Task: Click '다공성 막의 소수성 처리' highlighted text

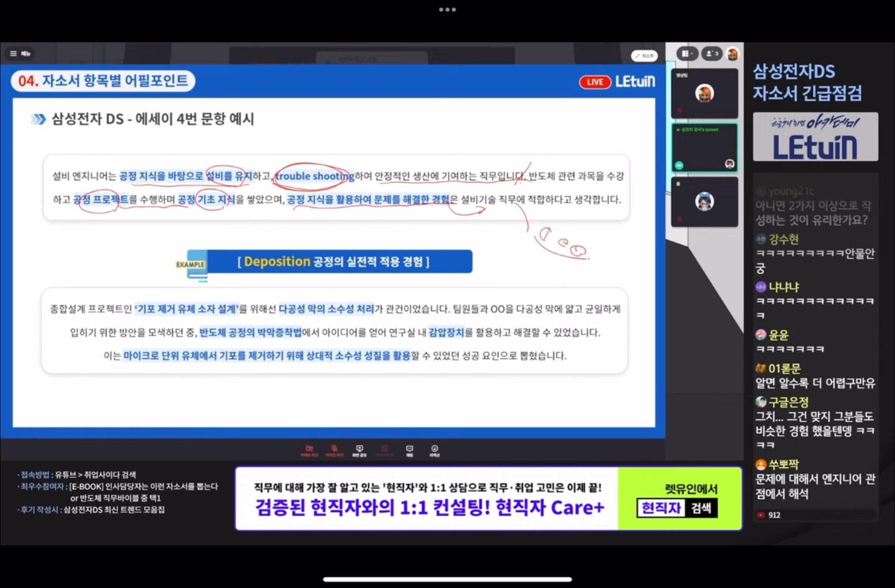Action: 326,309
